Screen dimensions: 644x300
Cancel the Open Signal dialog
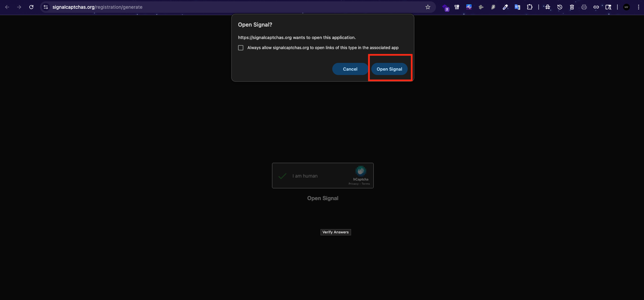[x=350, y=69]
